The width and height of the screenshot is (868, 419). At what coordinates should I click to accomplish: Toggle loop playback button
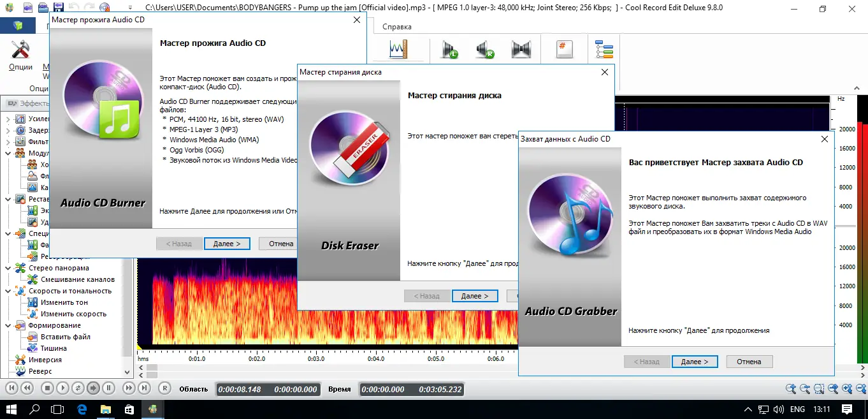78,388
